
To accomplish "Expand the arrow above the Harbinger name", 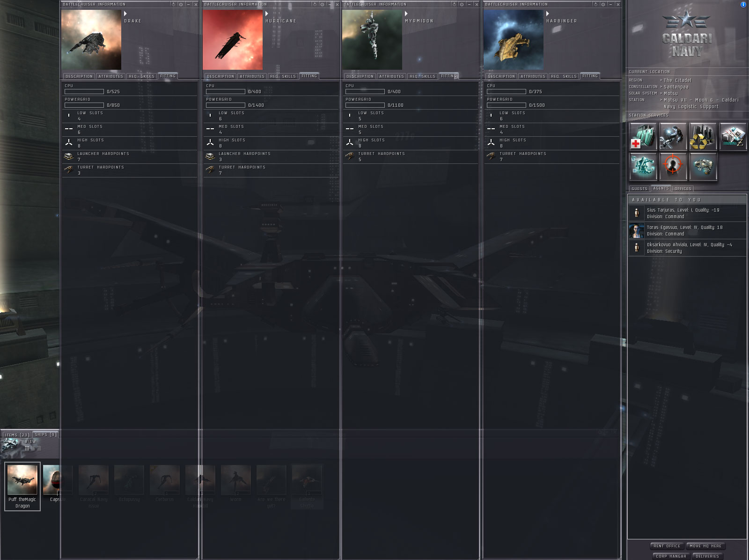I will (548, 14).
